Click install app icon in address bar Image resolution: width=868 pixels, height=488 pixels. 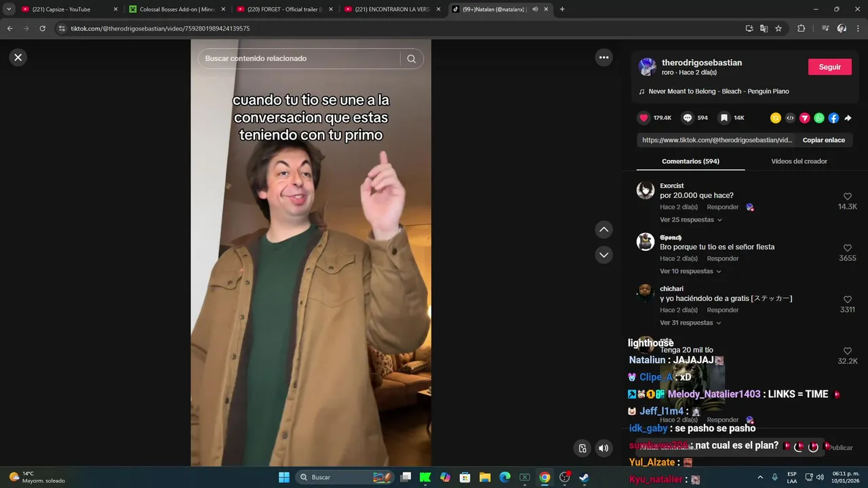point(749,28)
